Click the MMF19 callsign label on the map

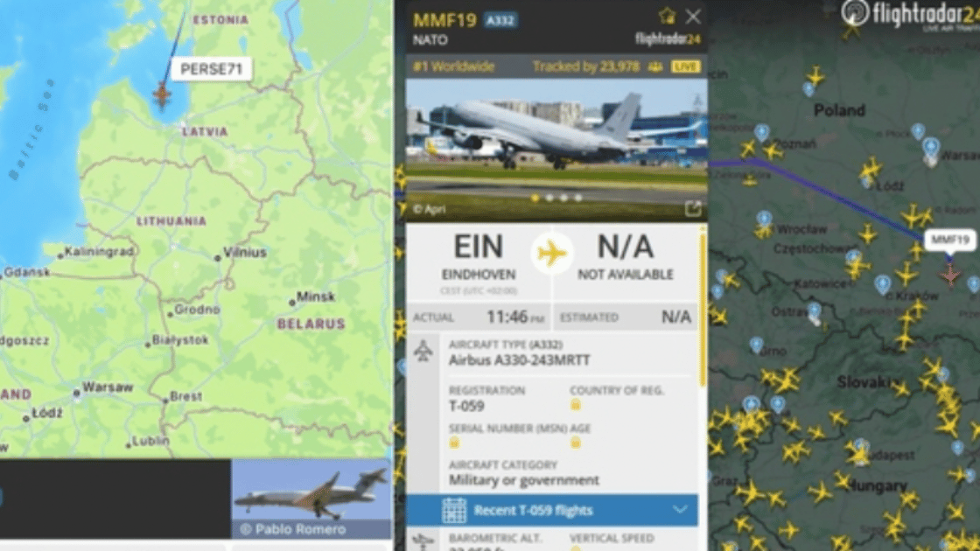click(950, 240)
